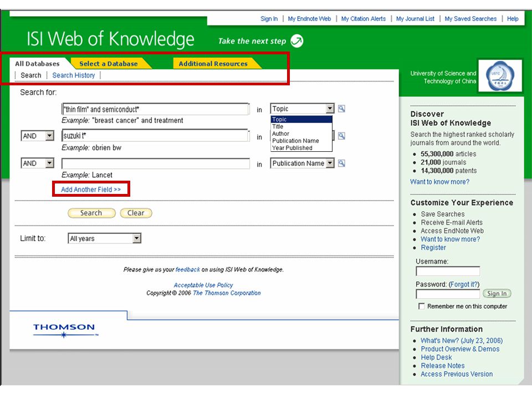Expand the All years limit dropdown
This screenshot has width=532, height=399.
pyautogui.click(x=104, y=238)
